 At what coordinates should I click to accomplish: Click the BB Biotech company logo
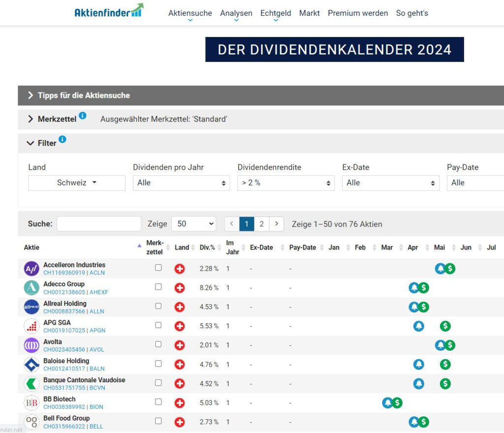pos(31,403)
